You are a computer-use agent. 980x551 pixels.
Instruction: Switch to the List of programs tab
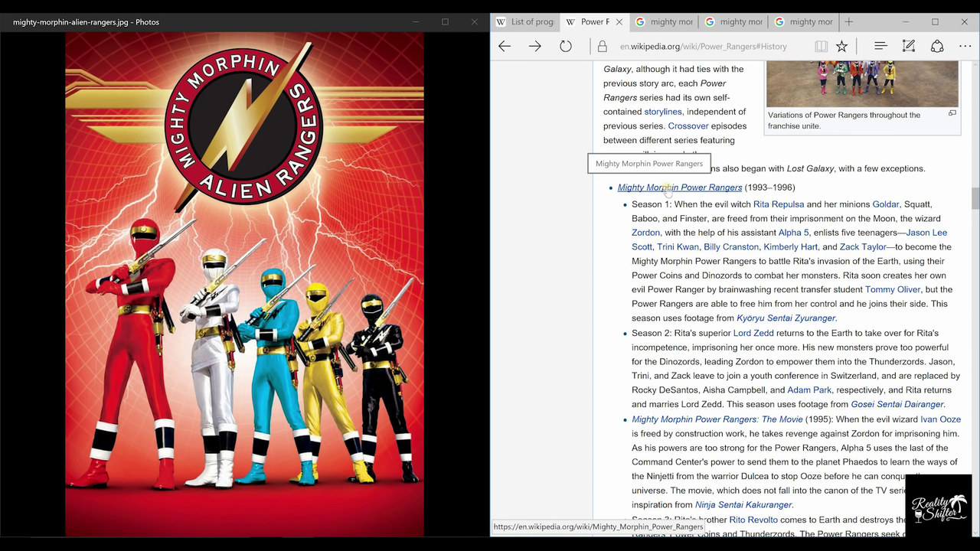525,21
